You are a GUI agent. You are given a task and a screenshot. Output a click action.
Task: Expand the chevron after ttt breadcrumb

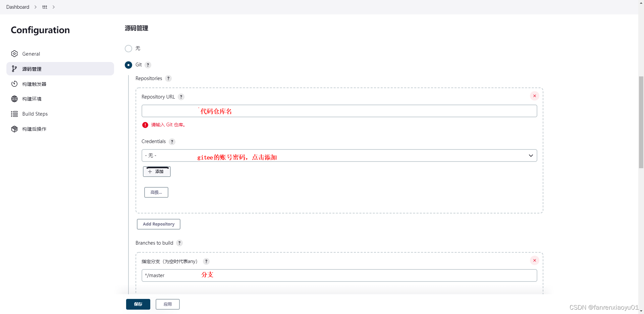point(54,7)
